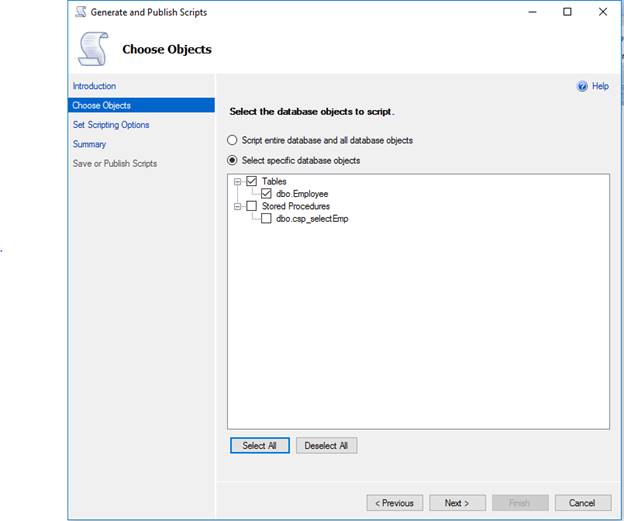The height and width of the screenshot is (521, 624).
Task: Open the Choose Objects step
Action: tap(141, 105)
